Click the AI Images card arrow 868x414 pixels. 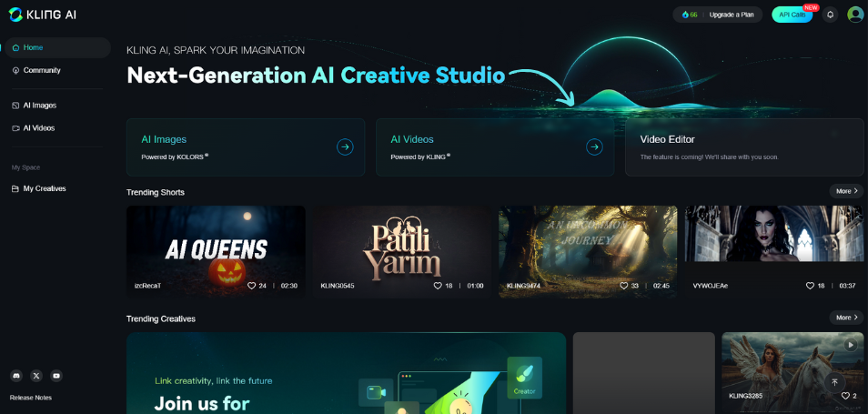[345, 147]
